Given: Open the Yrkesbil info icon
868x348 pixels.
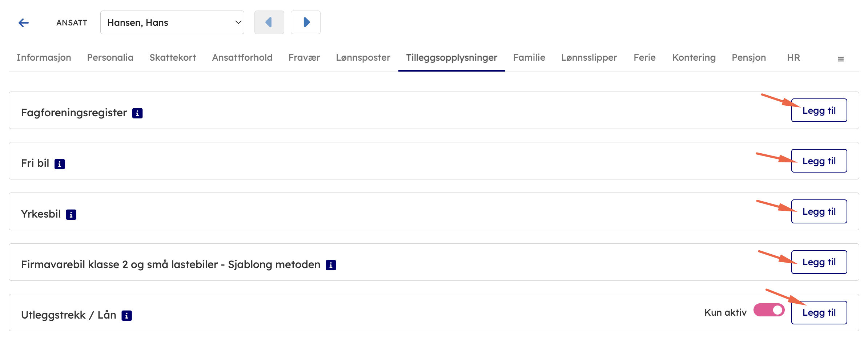Looking at the screenshot, I should point(71,215).
